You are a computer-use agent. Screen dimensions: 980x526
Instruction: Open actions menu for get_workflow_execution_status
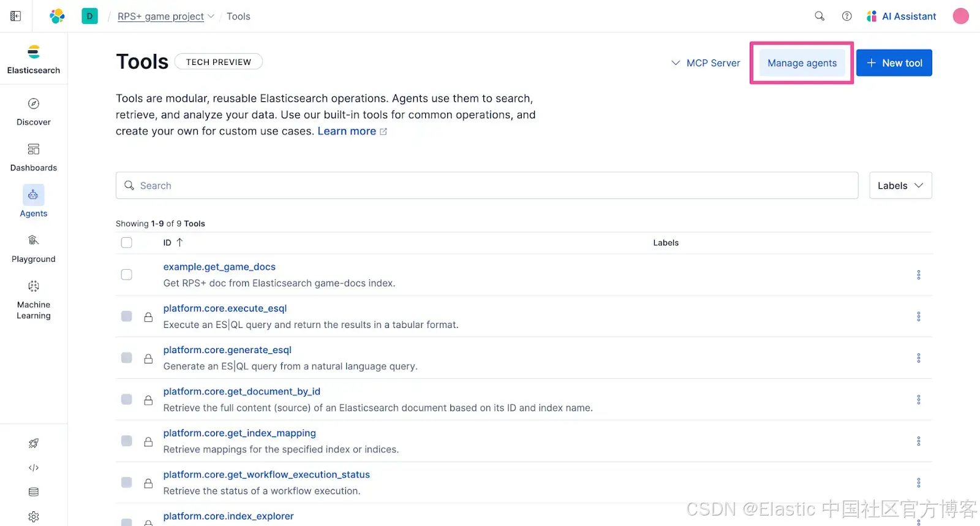tap(918, 482)
